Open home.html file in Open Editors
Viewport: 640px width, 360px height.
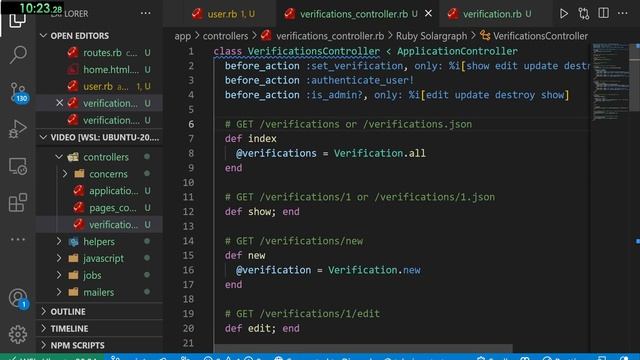tap(100, 70)
